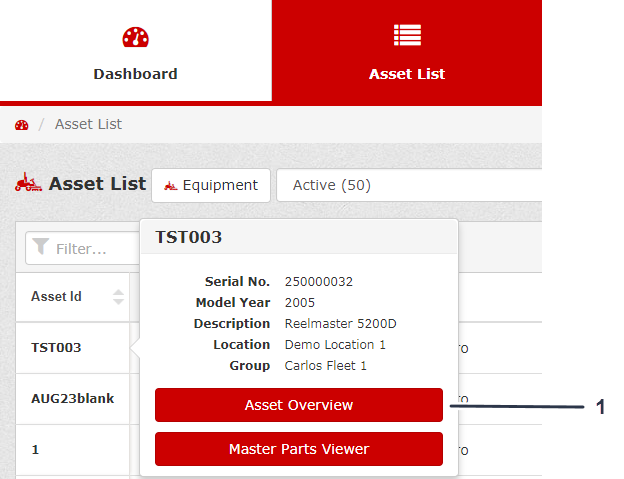
Task: Launch the Master Parts Viewer
Action: (x=298, y=449)
